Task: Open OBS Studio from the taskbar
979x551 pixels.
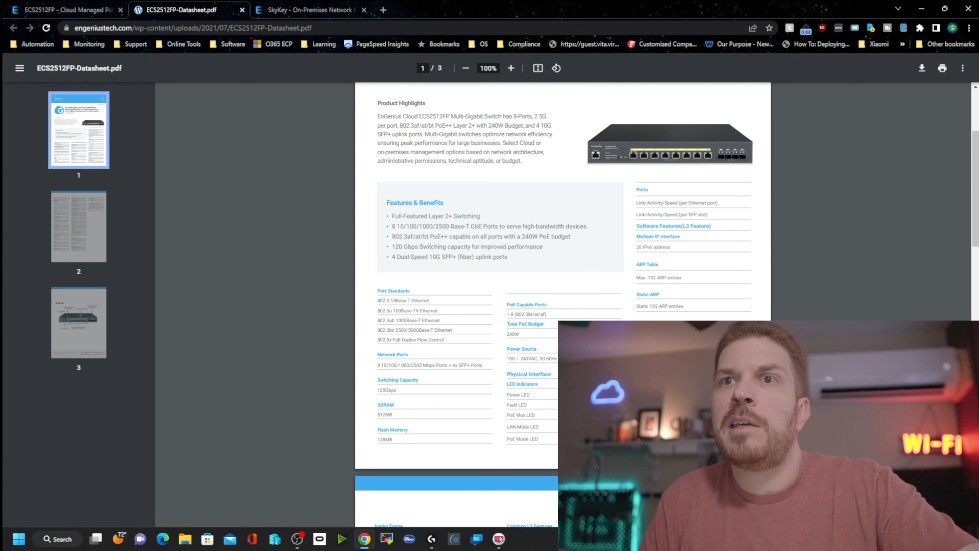Action: tap(297, 539)
